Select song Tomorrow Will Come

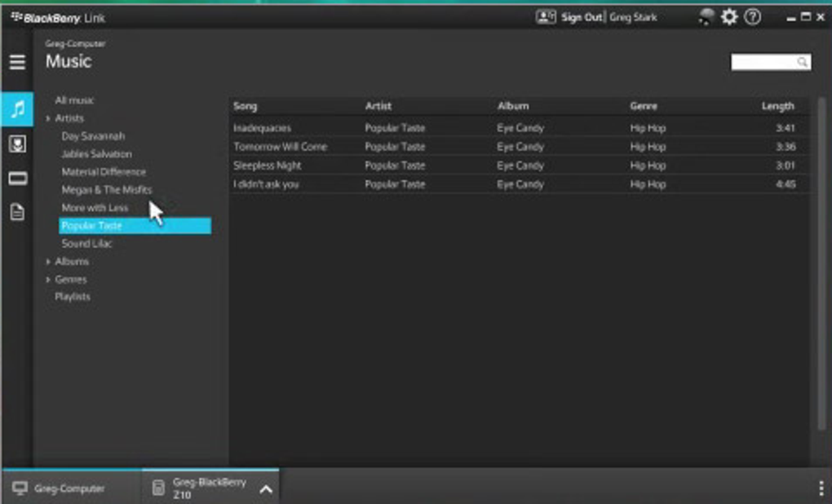(280, 147)
